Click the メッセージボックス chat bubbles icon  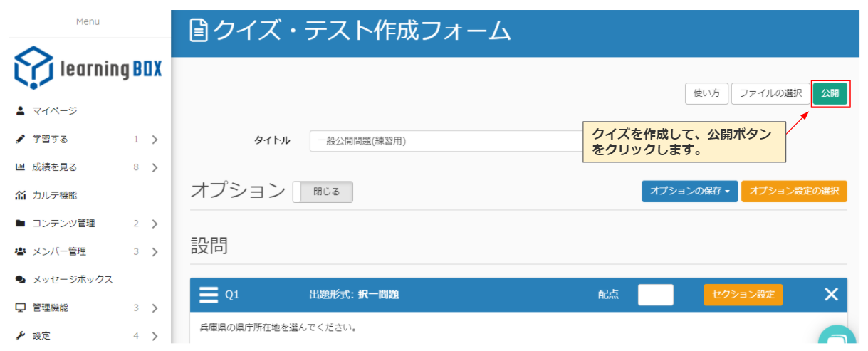pyautogui.click(x=20, y=280)
